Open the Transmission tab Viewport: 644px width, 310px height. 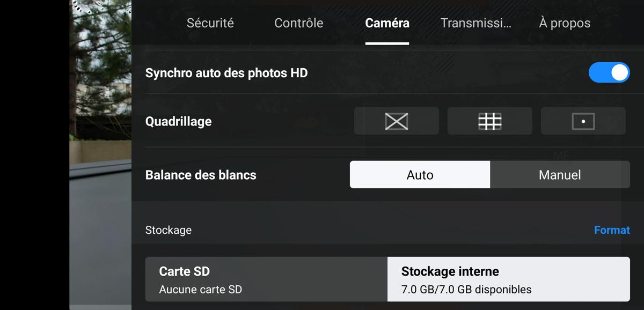[476, 23]
